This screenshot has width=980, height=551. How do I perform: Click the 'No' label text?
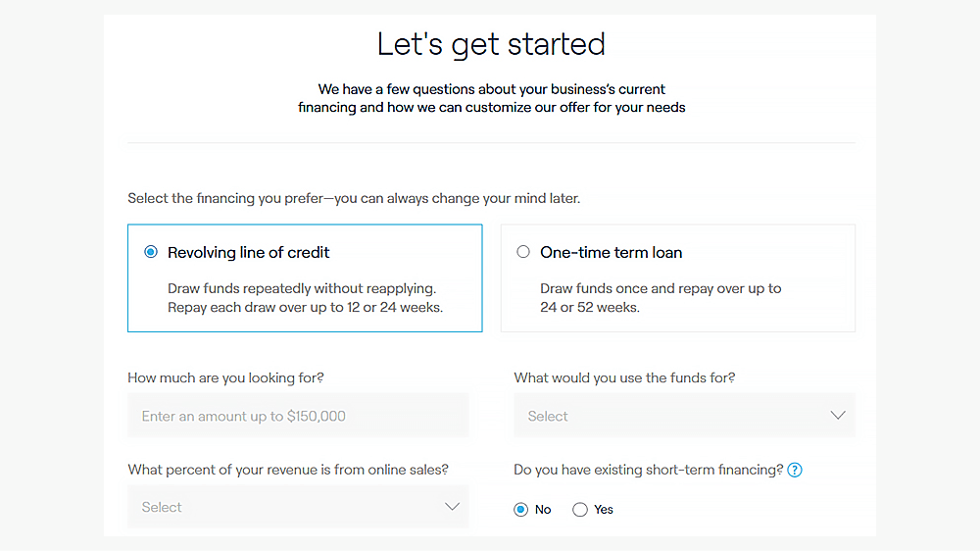(543, 510)
